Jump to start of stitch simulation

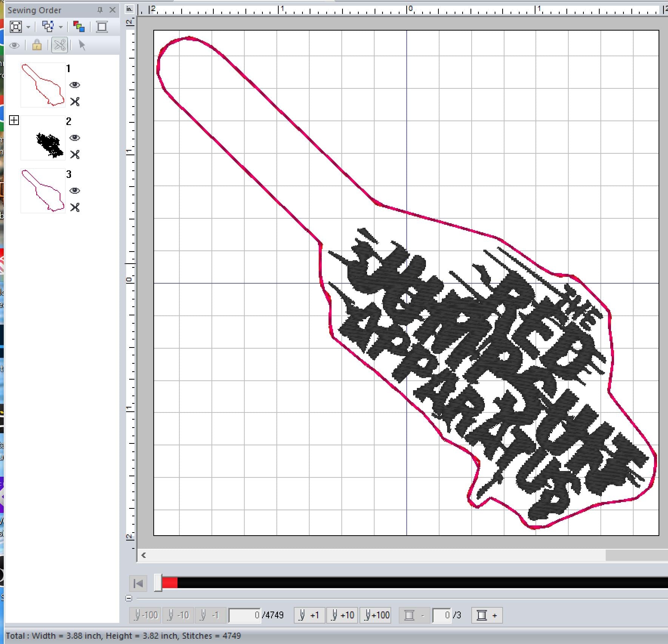click(138, 584)
